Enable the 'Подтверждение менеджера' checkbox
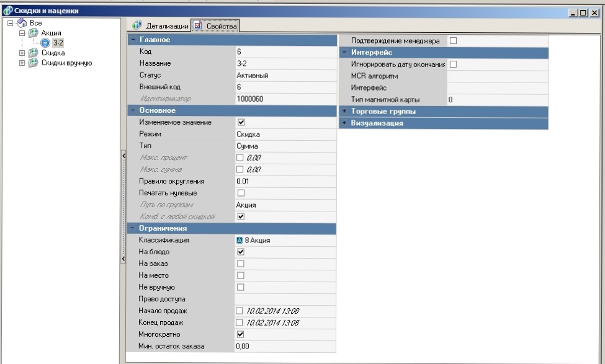 tap(453, 41)
